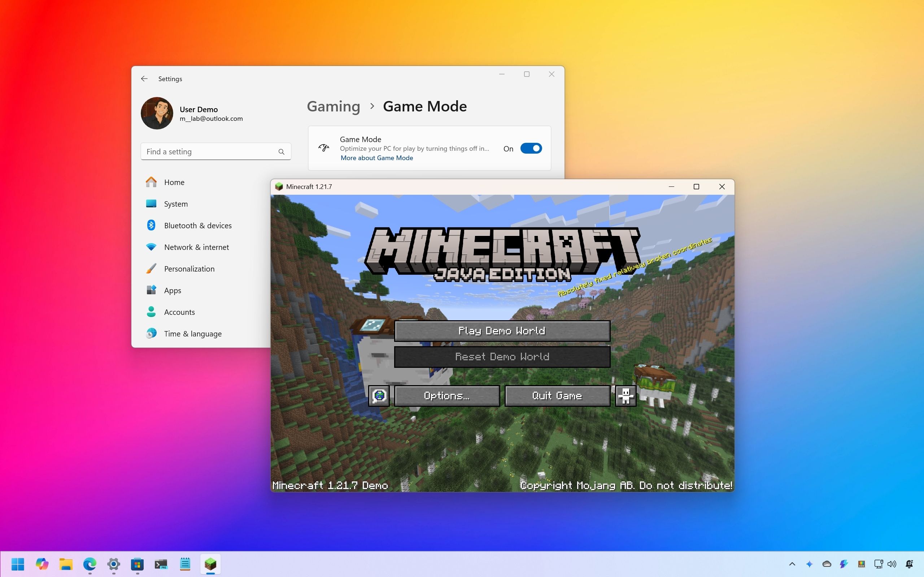
Task: Open Microsoft Edge from taskbar
Action: [90, 564]
